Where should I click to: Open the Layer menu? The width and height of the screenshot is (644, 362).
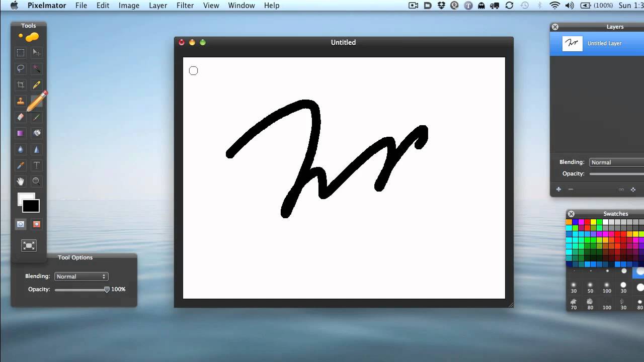tap(158, 6)
